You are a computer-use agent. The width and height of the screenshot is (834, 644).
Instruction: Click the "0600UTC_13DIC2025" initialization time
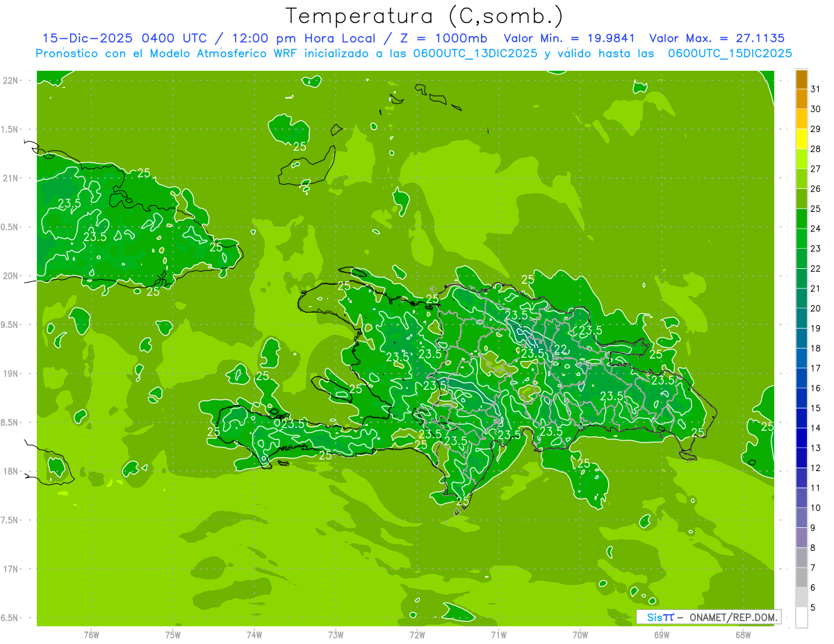click(475, 53)
